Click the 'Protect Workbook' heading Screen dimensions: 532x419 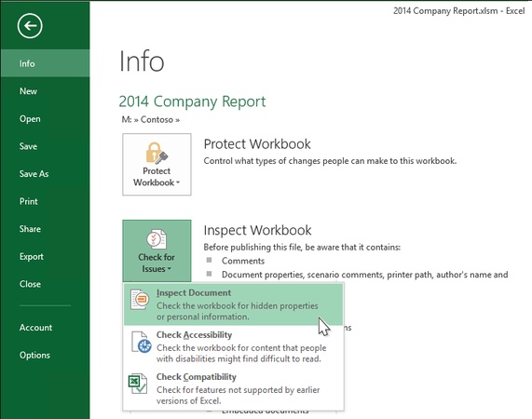257,144
